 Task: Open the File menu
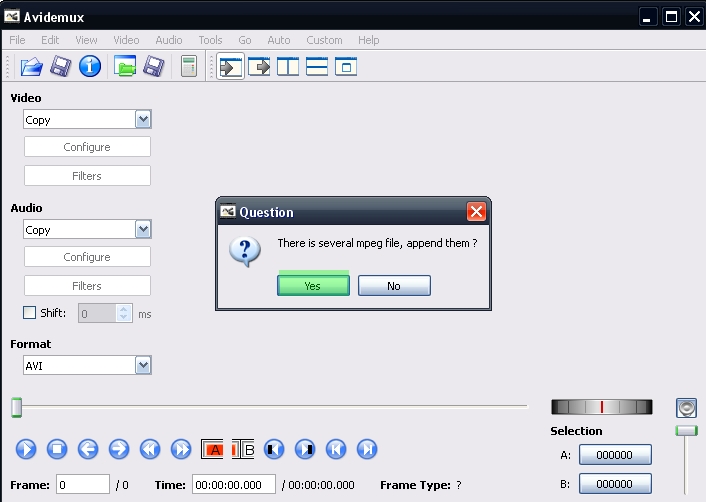tap(17, 40)
